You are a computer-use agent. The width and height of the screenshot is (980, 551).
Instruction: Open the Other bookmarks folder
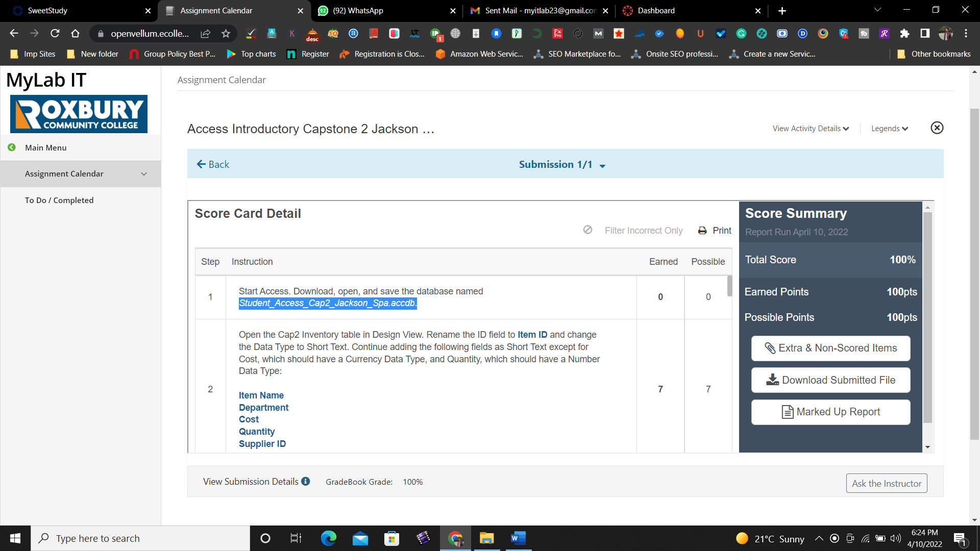coord(934,54)
